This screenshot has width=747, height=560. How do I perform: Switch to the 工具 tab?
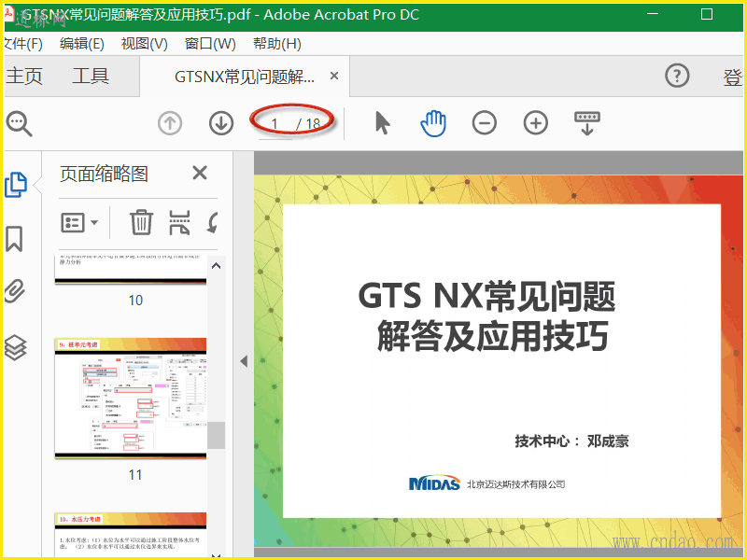pyautogui.click(x=91, y=77)
